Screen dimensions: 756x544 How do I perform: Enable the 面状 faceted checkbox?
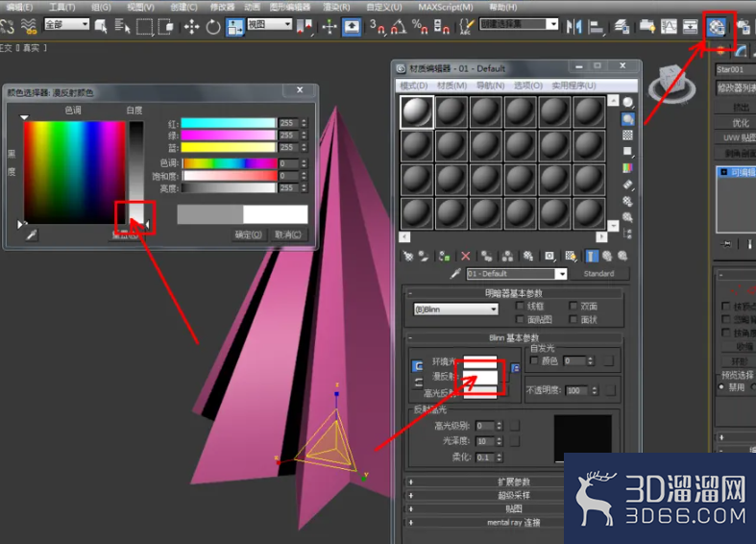point(573,319)
